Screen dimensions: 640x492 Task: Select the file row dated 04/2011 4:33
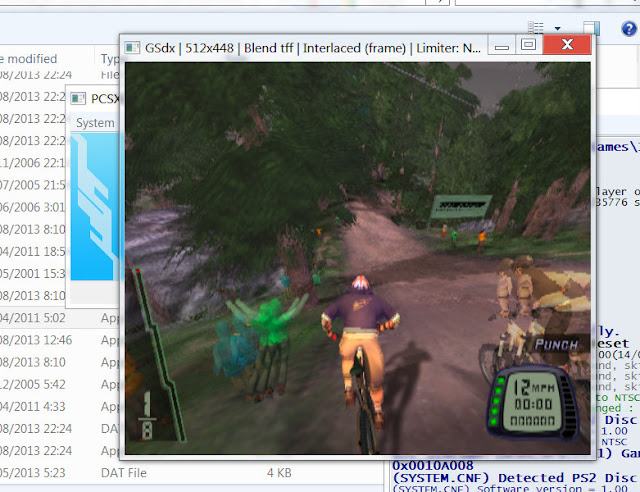pyautogui.click(x=59, y=406)
